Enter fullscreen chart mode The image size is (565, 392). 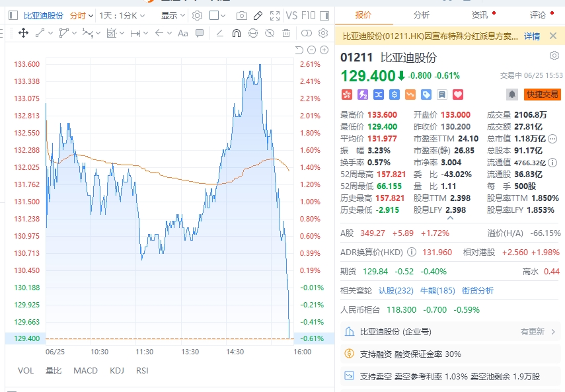pyautogui.click(x=275, y=15)
